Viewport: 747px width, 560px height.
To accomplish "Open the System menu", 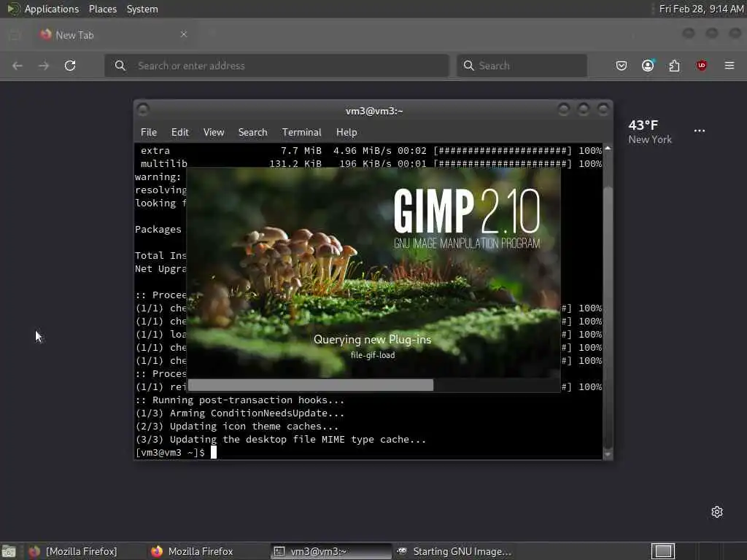I will 142,9.
